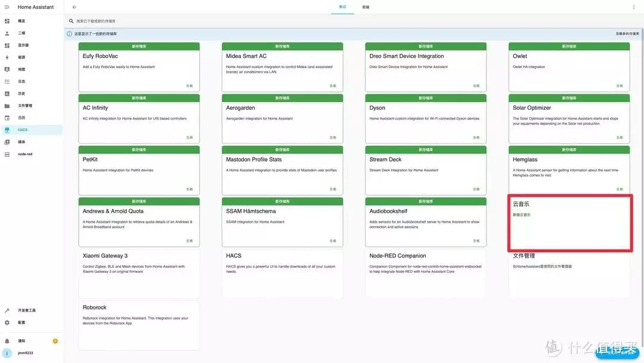Image resolution: width=644 pixels, height=363 pixels.
Task: Switch to the 前端 frontend tab
Action: (366, 7)
